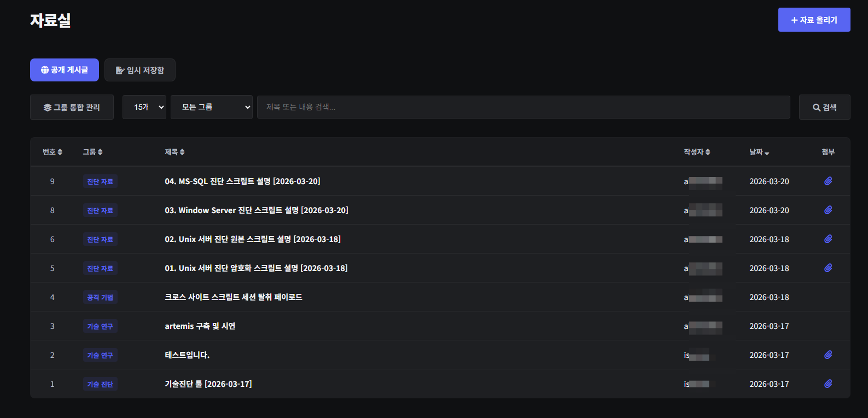Click paperclip for Unix 암호화 스크립트 post
Screen dimensions: 868x418
828,268
